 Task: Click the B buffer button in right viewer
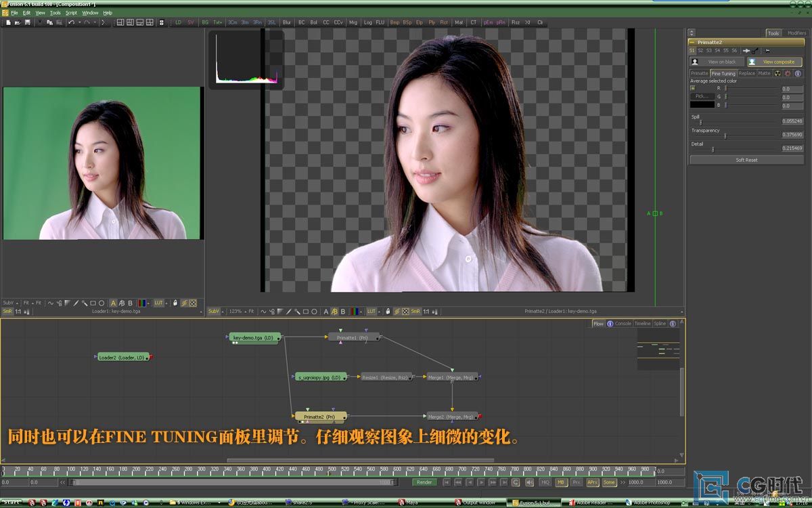pyautogui.click(x=343, y=312)
